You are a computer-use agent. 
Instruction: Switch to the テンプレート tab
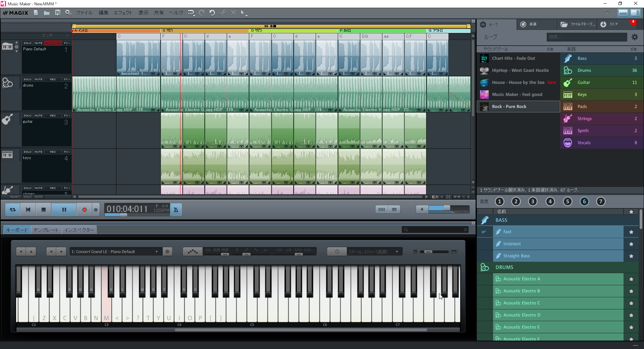(46, 230)
